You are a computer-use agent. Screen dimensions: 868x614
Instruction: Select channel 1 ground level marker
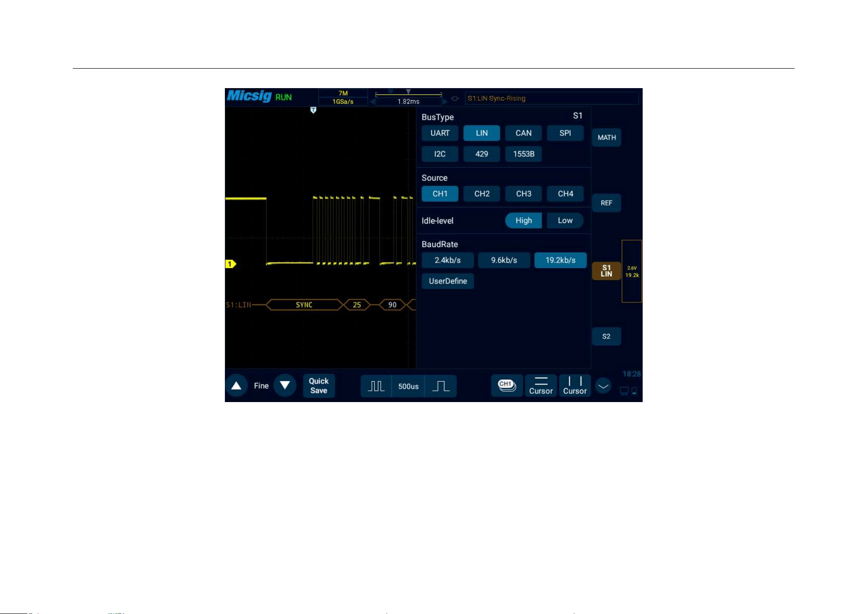click(x=230, y=264)
